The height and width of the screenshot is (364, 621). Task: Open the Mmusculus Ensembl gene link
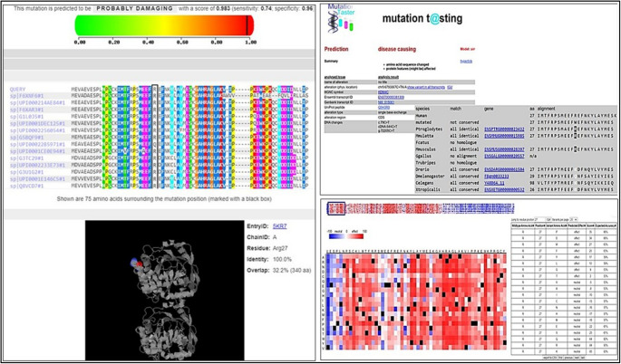click(x=504, y=149)
